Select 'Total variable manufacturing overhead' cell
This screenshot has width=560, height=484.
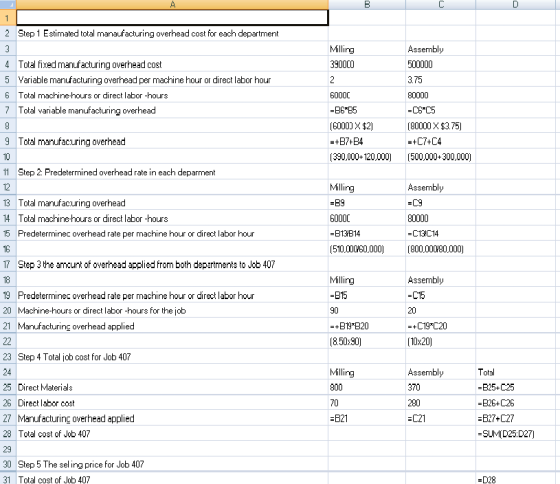(172, 110)
